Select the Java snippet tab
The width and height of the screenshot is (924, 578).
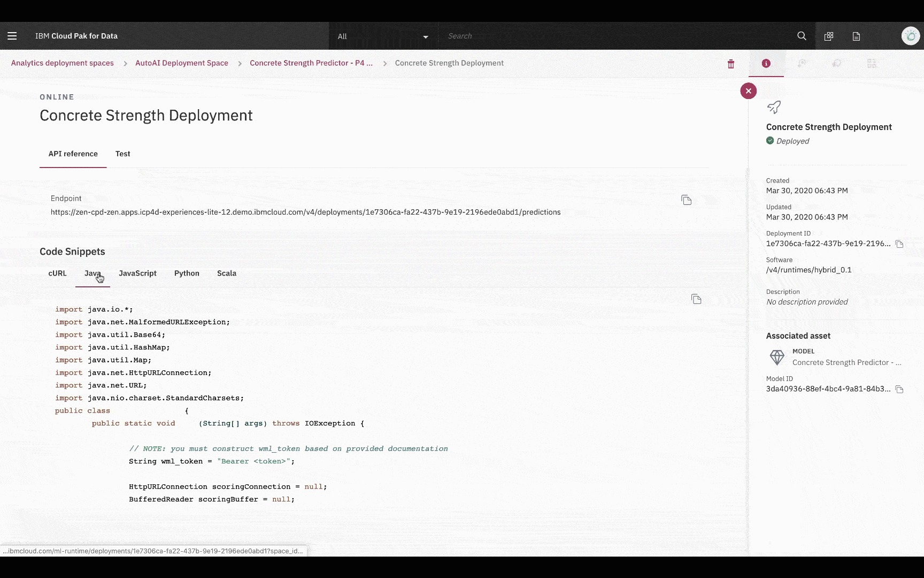(x=93, y=273)
